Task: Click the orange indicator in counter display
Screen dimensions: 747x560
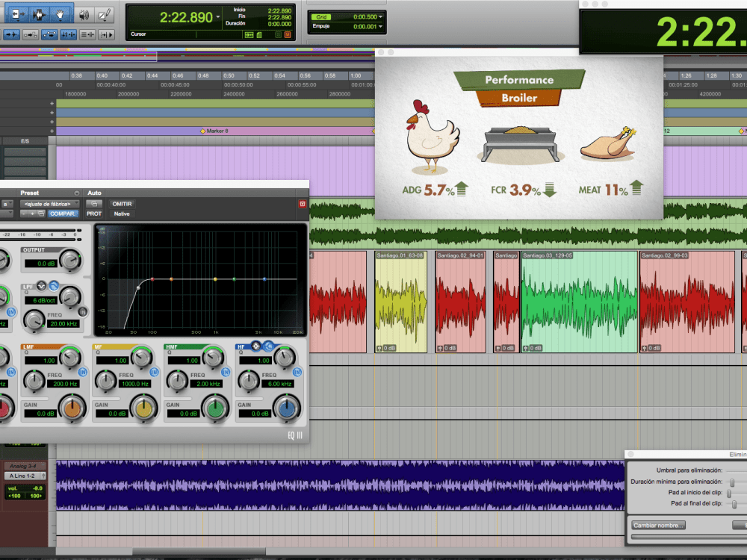Action: (288, 35)
